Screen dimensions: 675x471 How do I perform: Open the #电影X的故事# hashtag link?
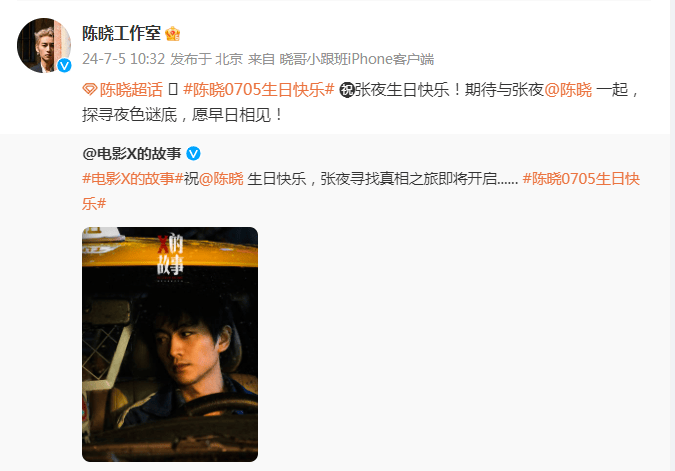[x=133, y=178]
